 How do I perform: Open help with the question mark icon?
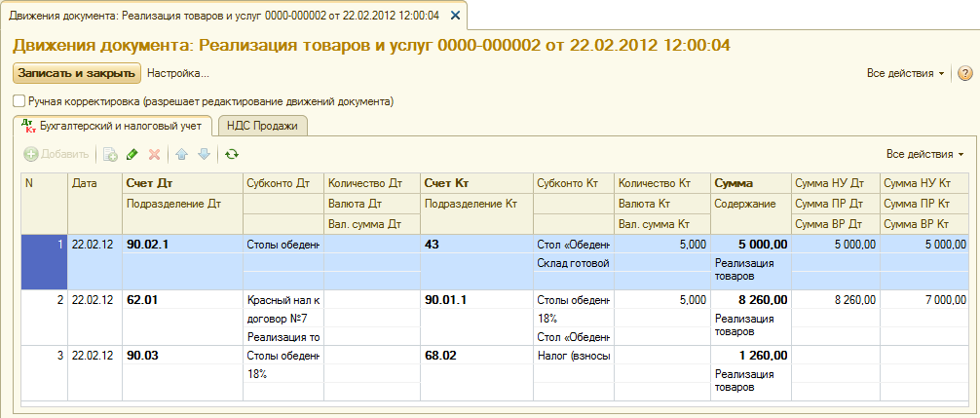(965, 73)
